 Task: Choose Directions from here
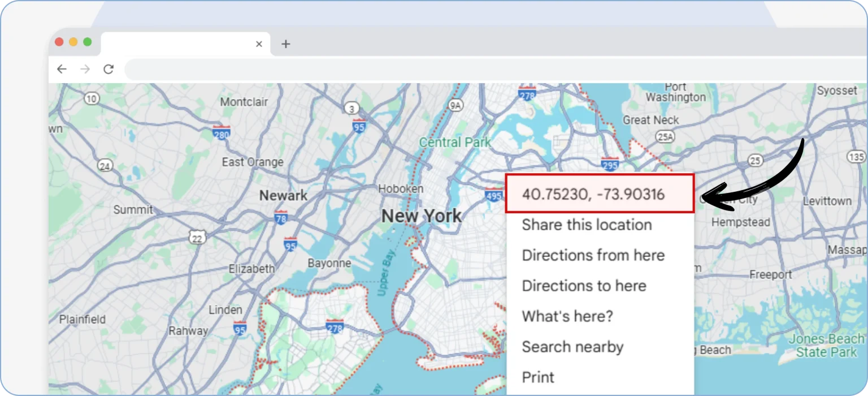(x=593, y=255)
